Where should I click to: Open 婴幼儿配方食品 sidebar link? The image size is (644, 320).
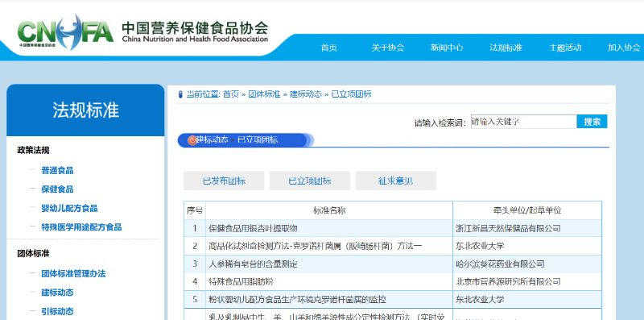(69, 208)
